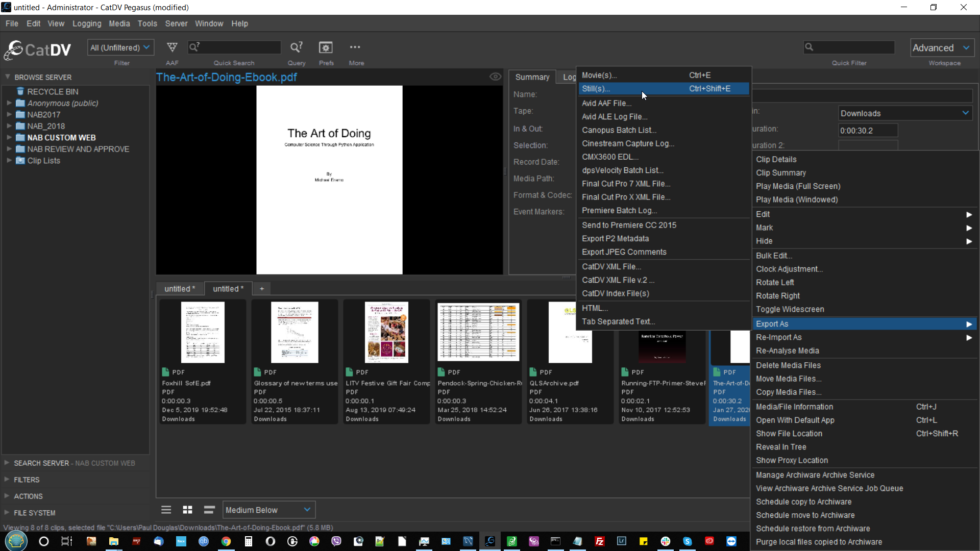This screenshot has width=980, height=551.
Task: Select Foxhill SofE.pdf thumbnail
Action: click(203, 332)
